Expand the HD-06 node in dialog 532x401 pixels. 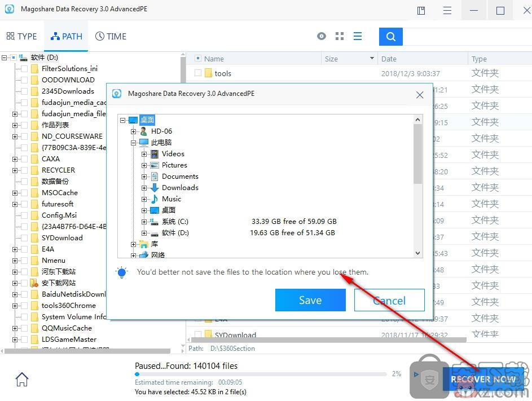pos(133,131)
